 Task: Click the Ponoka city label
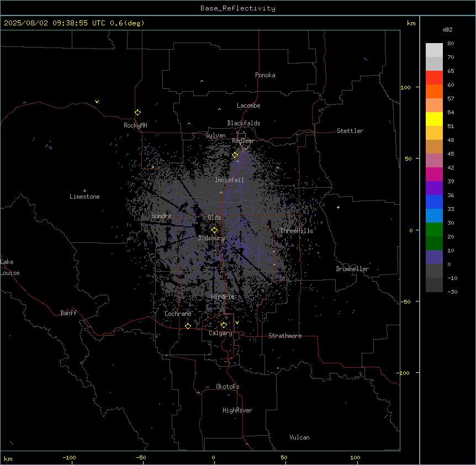pos(265,75)
